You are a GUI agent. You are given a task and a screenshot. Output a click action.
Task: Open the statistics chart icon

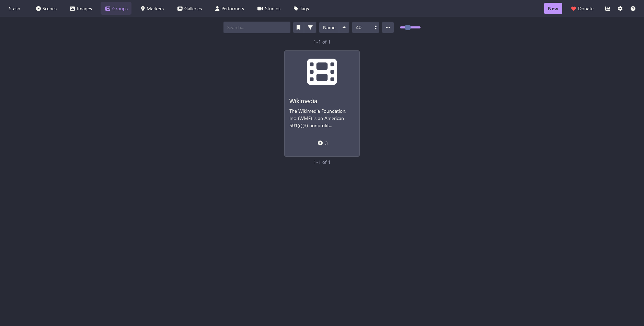point(607,9)
